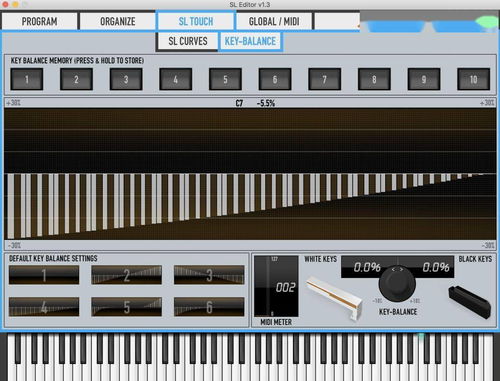The height and width of the screenshot is (381, 500).
Task: Switch to the ORGANIZE tab
Action: [118, 21]
